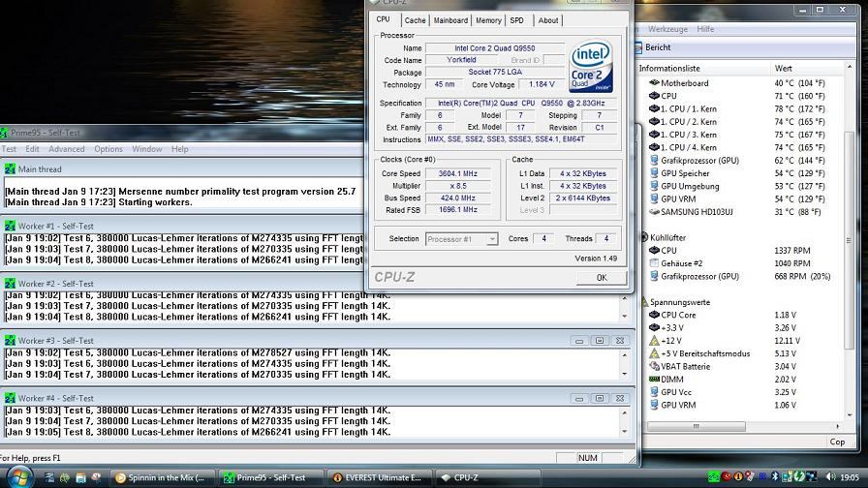Select the 1. CPU / 1. Kern icon
This screenshot has width=868, height=488.
coord(654,109)
